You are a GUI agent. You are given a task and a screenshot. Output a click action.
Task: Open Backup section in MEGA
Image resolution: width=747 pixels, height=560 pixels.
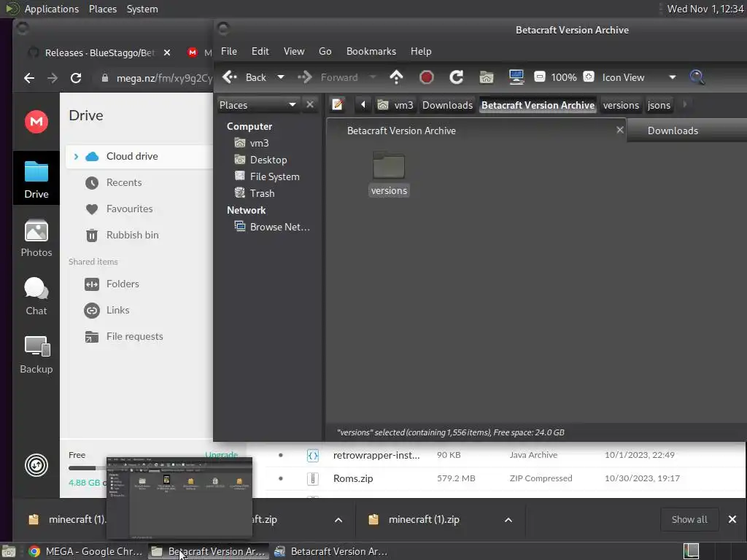coord(36,354)
